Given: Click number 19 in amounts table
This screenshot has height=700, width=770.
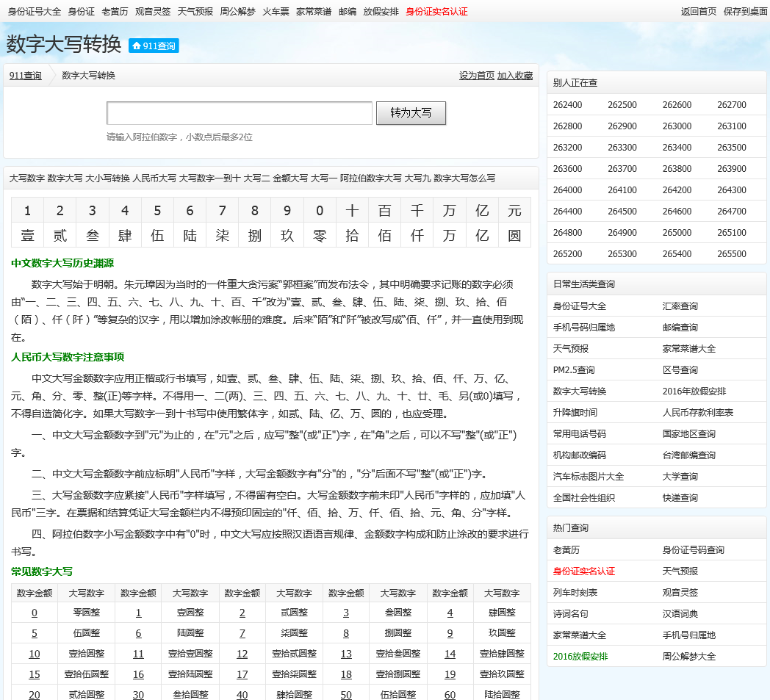Looking at the screenshot, I should 450,674.
